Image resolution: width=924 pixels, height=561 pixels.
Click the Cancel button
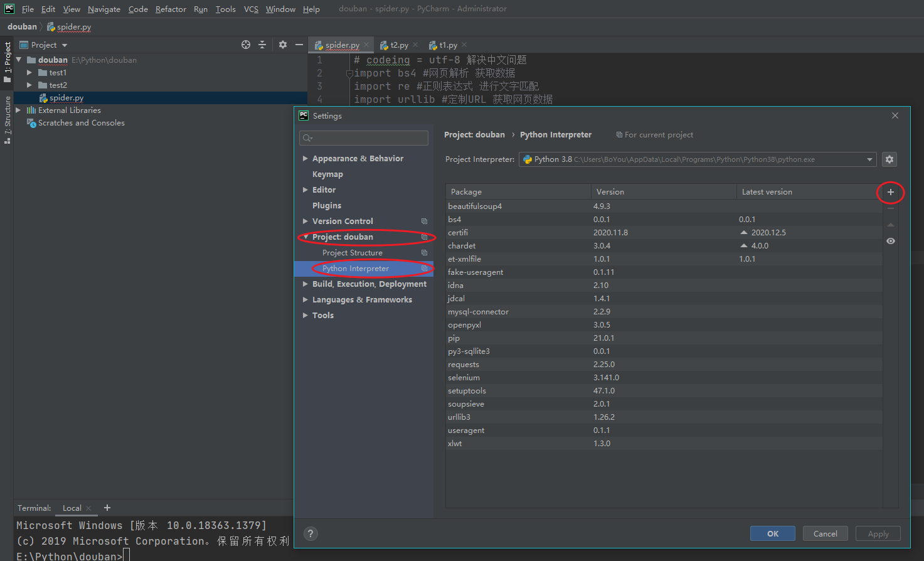(826, 533)
